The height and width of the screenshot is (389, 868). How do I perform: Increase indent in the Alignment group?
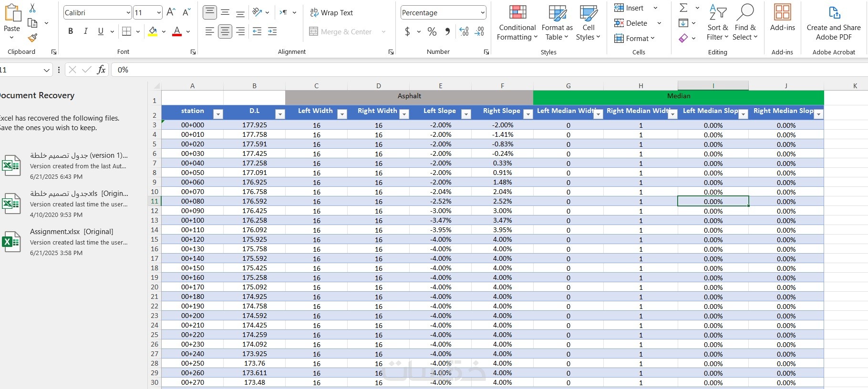272,31
